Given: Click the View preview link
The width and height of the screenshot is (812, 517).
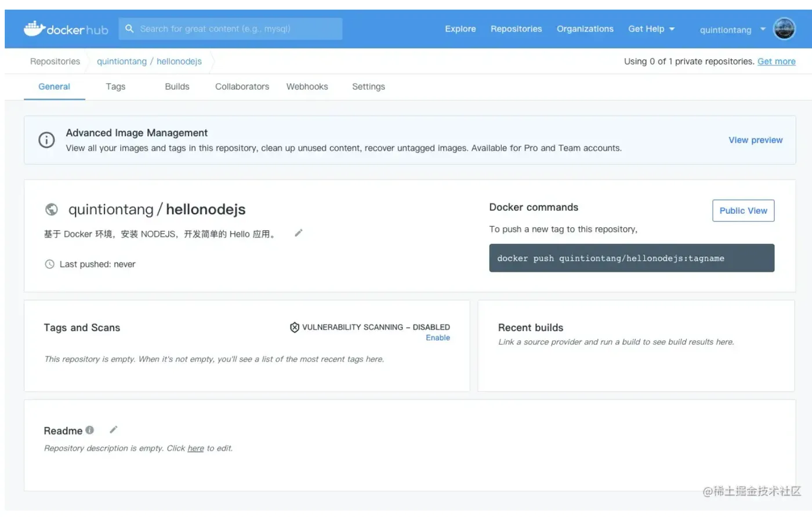Looking at the screenshot, I should [x=756, y=140].
